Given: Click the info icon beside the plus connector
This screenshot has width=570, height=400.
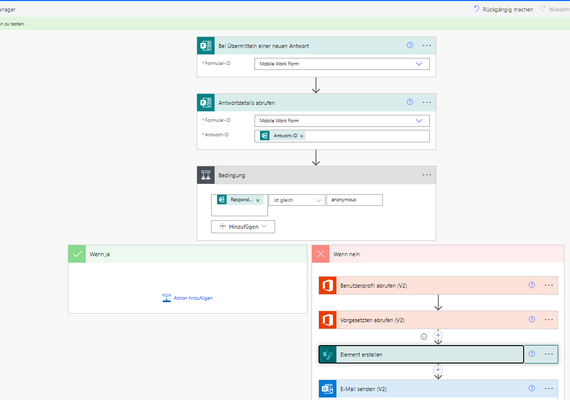Looking at the screenshot, I should pos(424,337).
